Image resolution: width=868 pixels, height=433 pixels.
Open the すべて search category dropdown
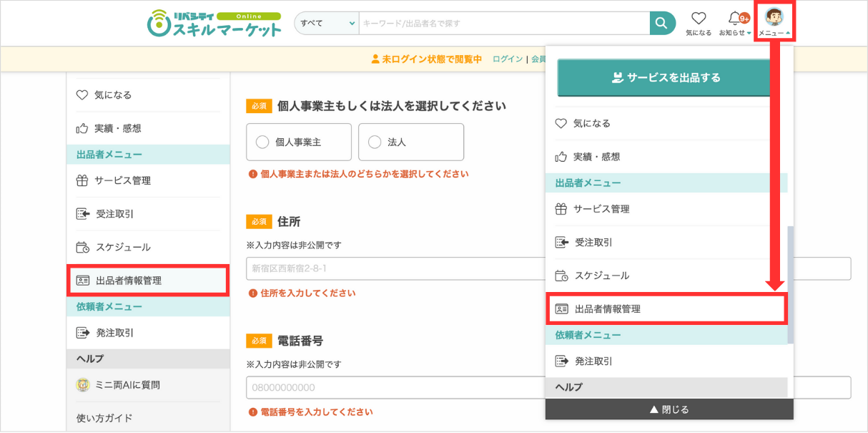[x=326, y=22]
